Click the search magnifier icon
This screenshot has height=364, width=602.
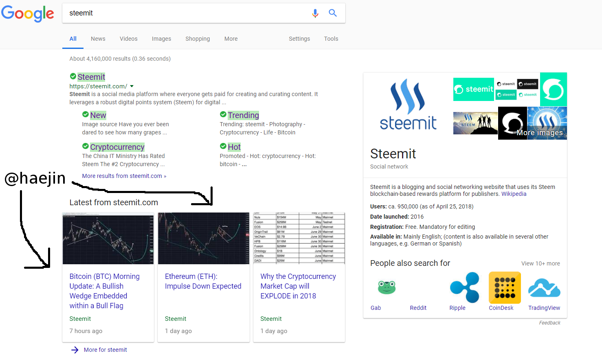point(333,13)
